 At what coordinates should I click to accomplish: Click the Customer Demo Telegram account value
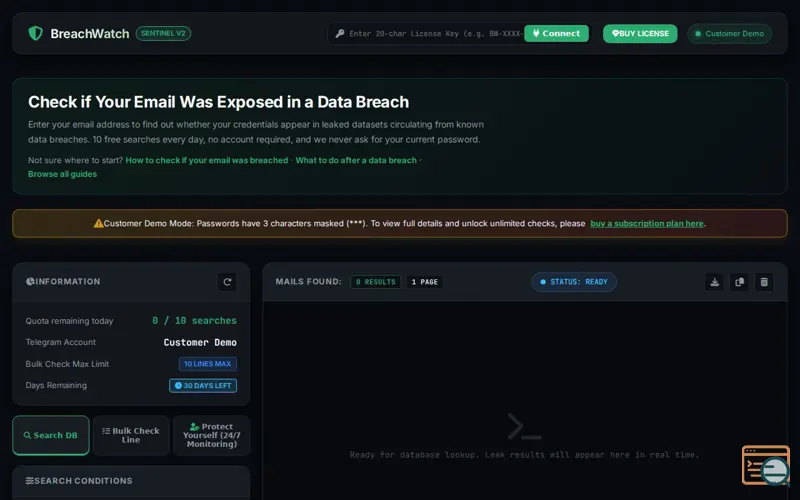coord(200,342)
